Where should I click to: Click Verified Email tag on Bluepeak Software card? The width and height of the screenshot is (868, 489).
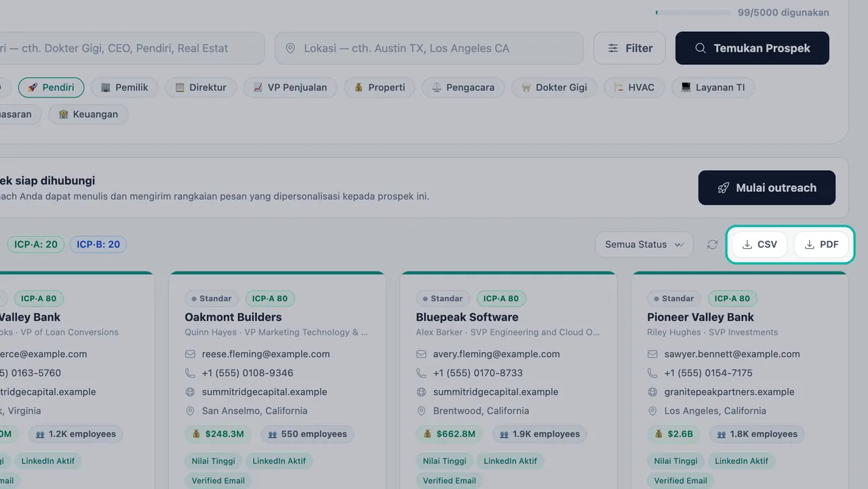point(449,481)
